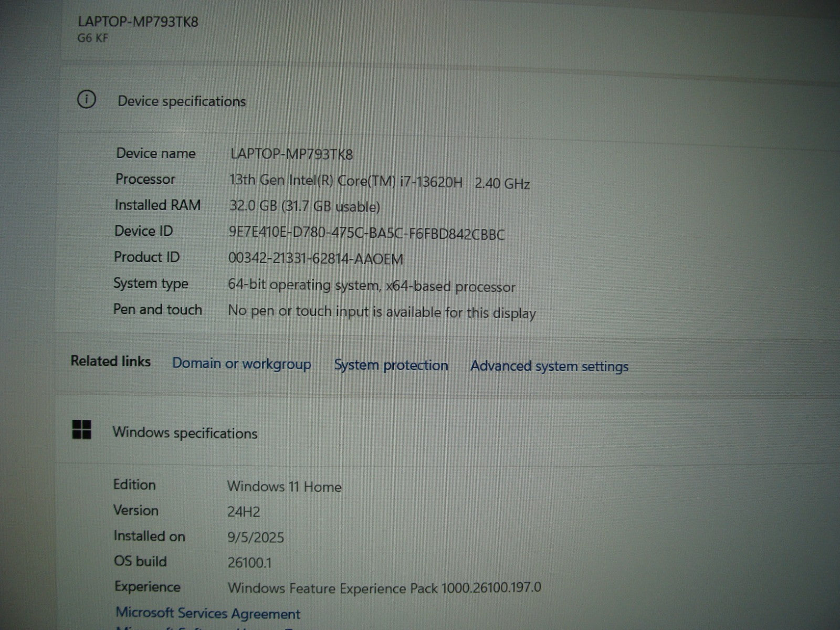840x630 pixels.
Task: Click the G6 KF model name text
Action: pyautogui.click(x=93, y=38)
